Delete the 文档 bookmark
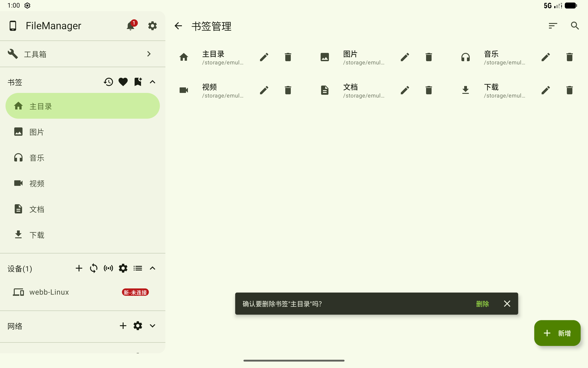The image size is (588, 368). click(429, 90)
